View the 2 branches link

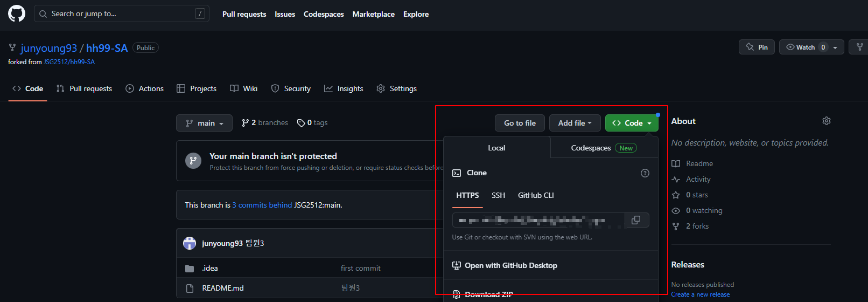tap(265, 123)
